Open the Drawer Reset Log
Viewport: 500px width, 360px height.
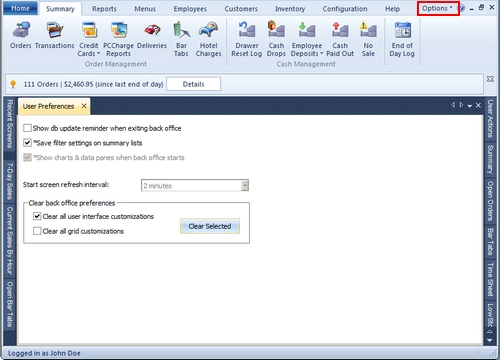pos(247,39)
